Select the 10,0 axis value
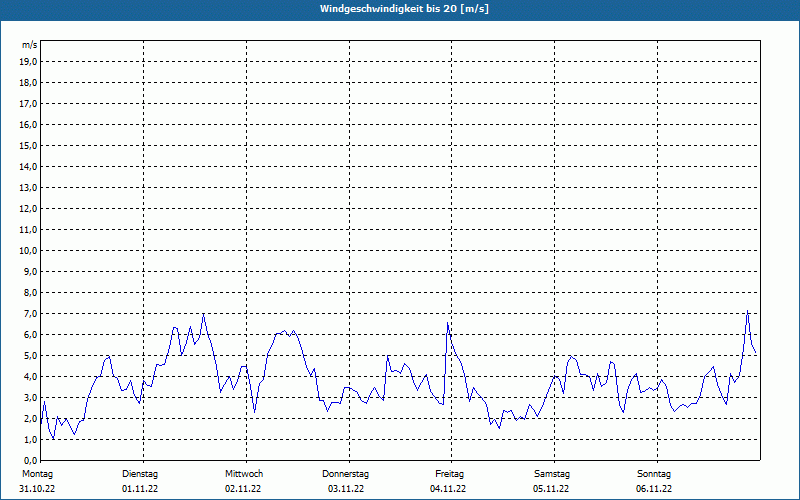This screenshot has height=500, width=800. (29, 251)
